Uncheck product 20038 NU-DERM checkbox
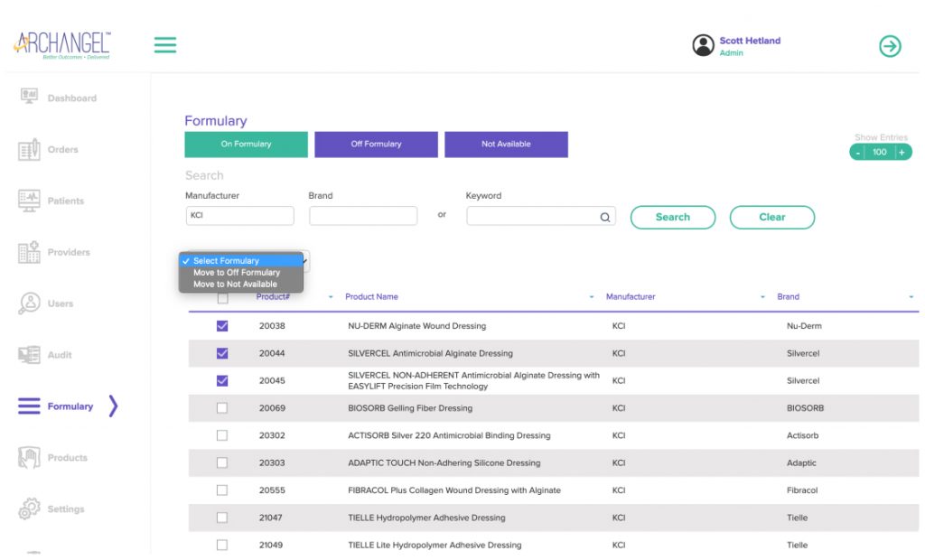The height and width of the screenshot is (560, 925). (x=222, y=326)
